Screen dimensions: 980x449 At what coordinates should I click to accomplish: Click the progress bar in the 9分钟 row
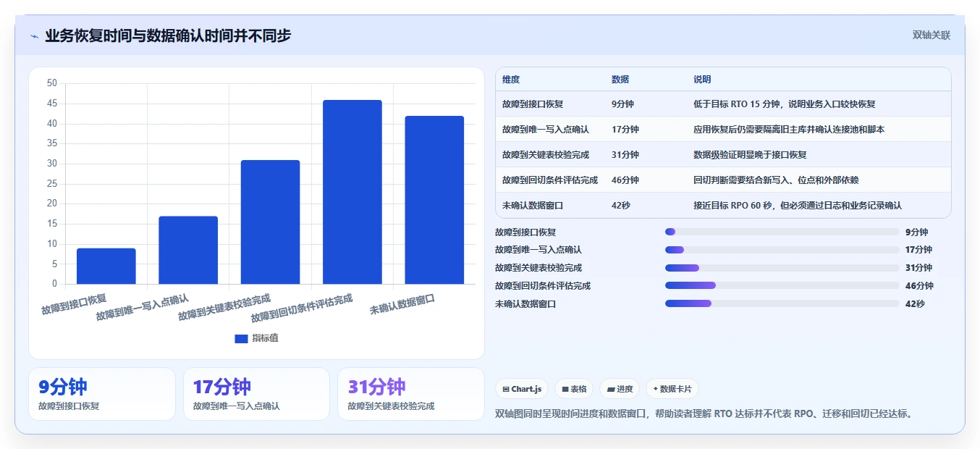[782, 232]
